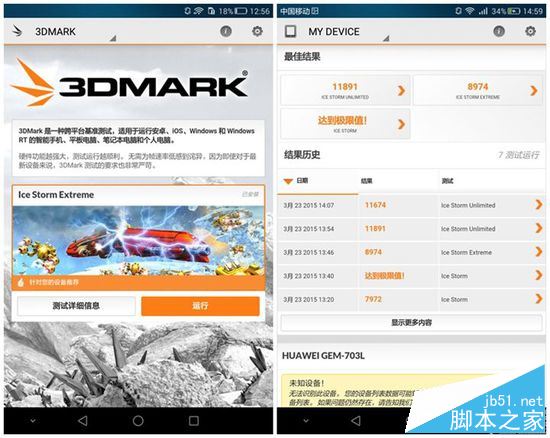
Task: Tap Android home circle button
Action: tap(138, 420)
